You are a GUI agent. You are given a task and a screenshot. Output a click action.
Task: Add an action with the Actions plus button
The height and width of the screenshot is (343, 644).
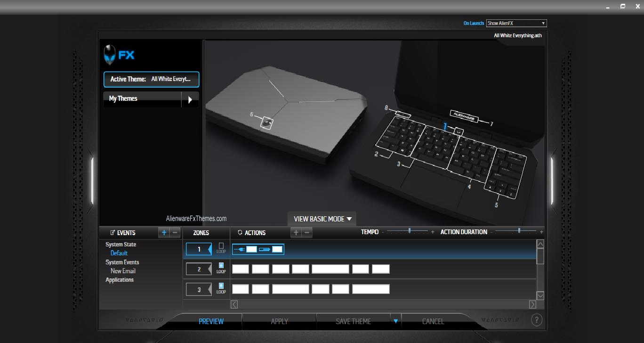pos(296,233)
